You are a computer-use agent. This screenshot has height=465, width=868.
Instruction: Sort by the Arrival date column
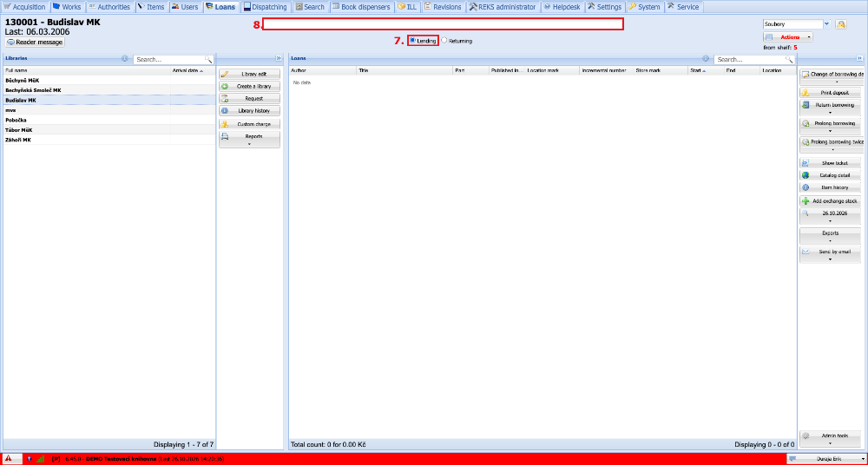click(194, 70)
